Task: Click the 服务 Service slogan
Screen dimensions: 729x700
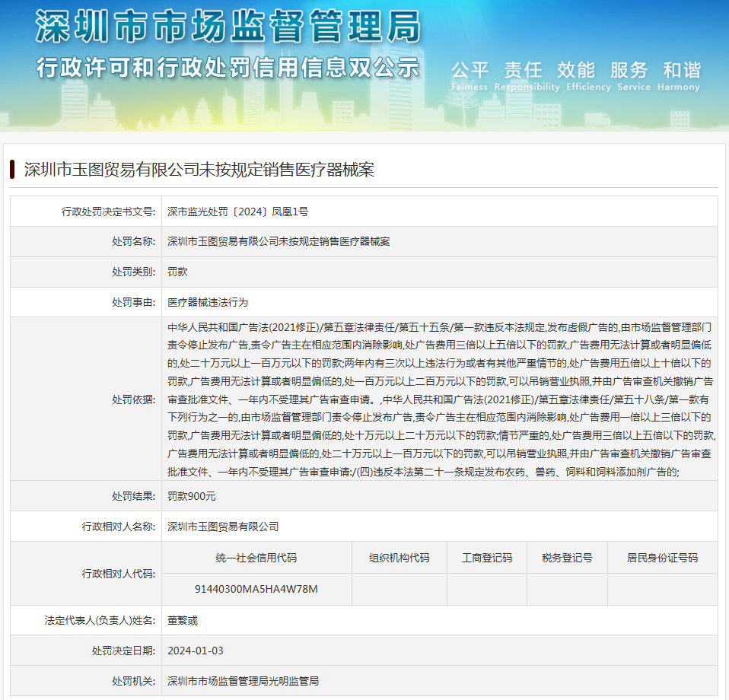Action: 633,76
